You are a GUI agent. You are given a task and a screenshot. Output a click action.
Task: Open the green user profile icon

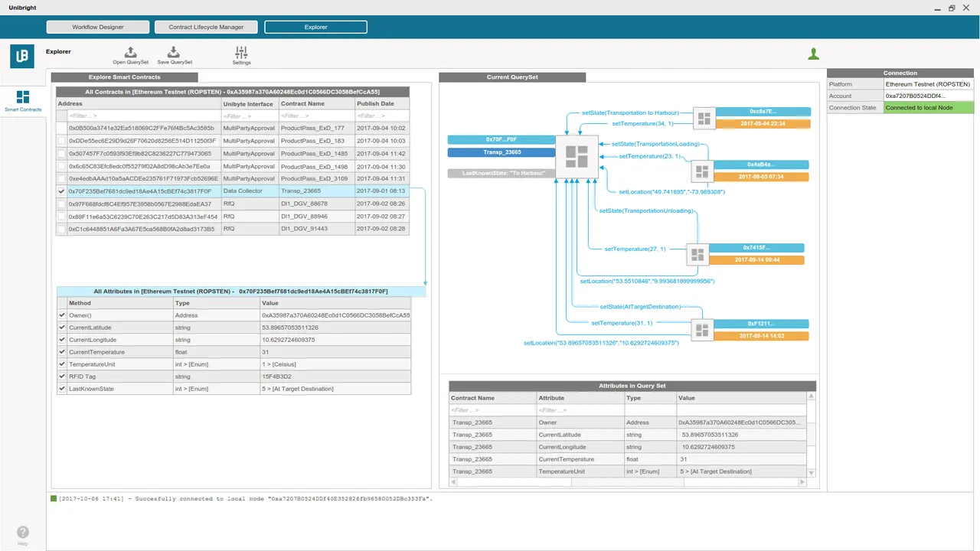pyautogui.click(x=814, y=54)
